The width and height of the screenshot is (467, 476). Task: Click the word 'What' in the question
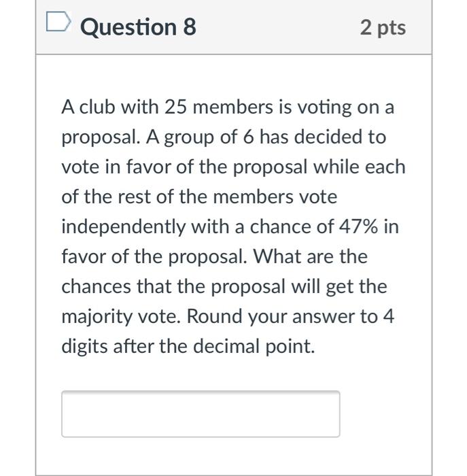pos(277,256)
